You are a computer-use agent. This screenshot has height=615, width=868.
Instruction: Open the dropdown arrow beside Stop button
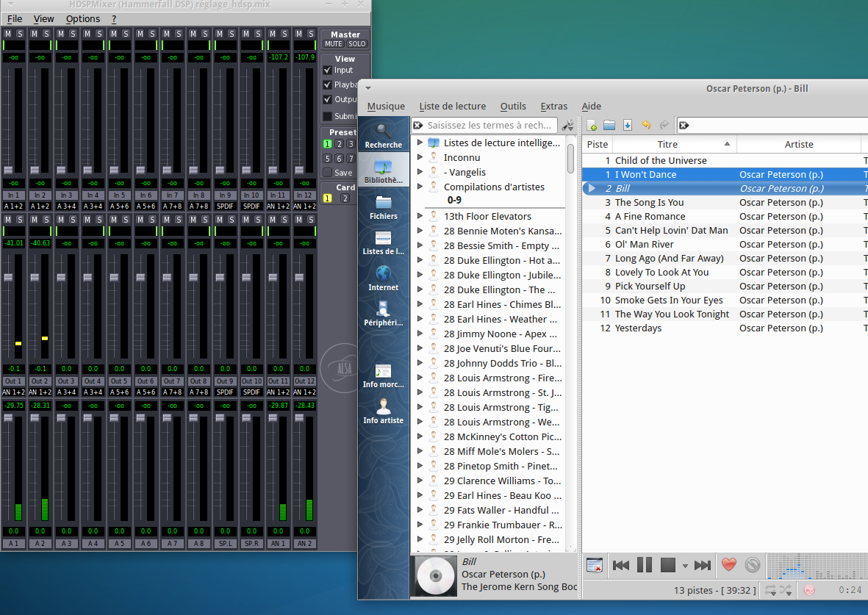(x=685, y=566)
